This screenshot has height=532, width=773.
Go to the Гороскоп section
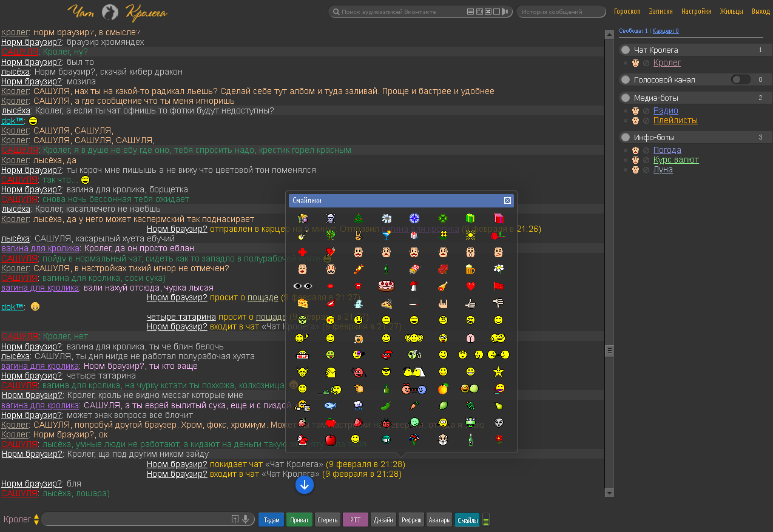pyautogui.click(x=627, y=12)
